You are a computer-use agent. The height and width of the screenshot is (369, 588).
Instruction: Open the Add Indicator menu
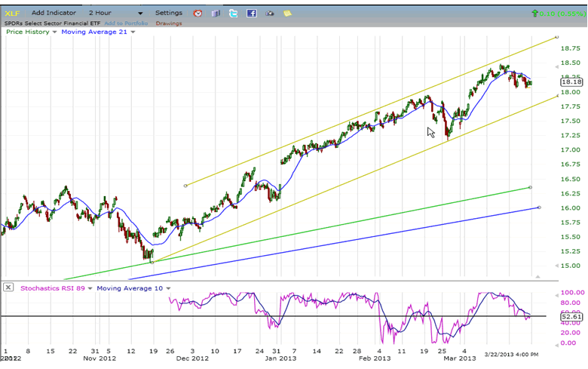click(53, 13)
